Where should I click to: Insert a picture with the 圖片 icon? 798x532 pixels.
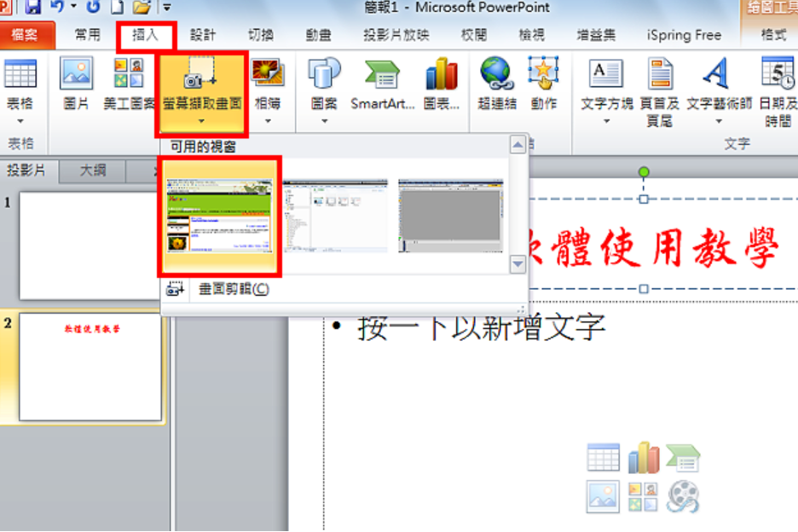(77, 84)
